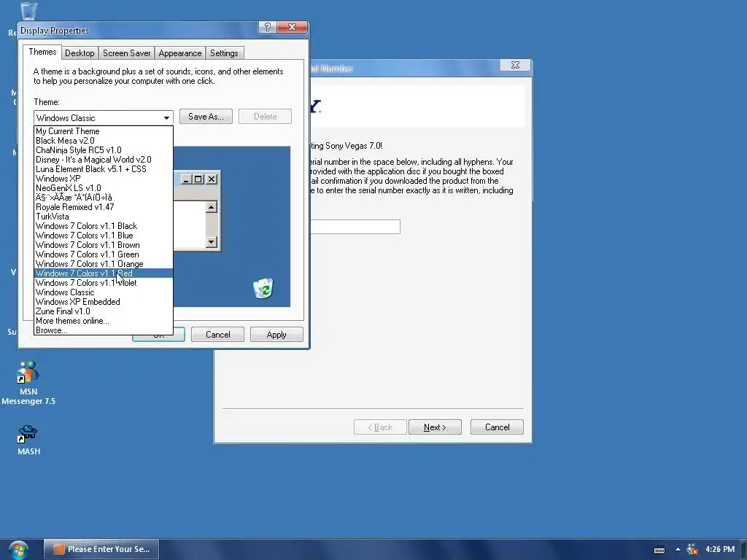Select highlighted Windows 7 Colors v1.1 Red
This screenshot has width=747, height=560.
pos(104,273)
